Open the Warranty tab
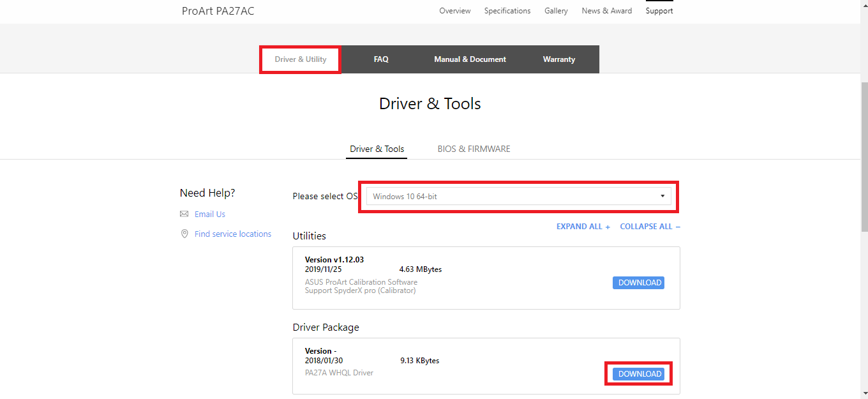The image size is (868, 399). [x=559, y=59]
